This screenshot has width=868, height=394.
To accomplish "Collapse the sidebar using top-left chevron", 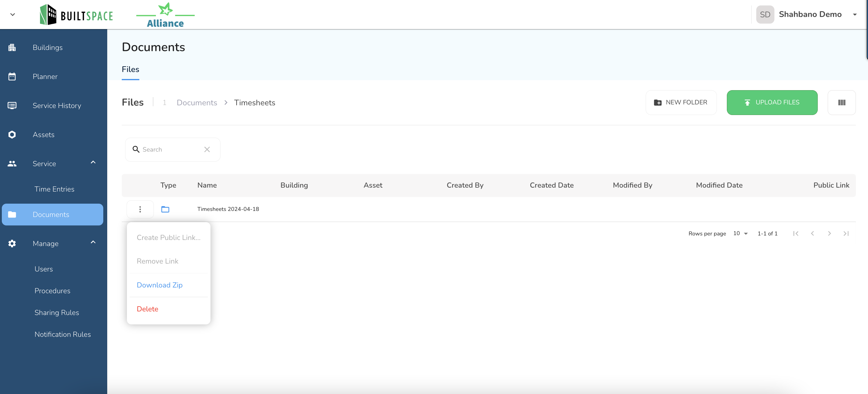I will (x=13, y=15).
